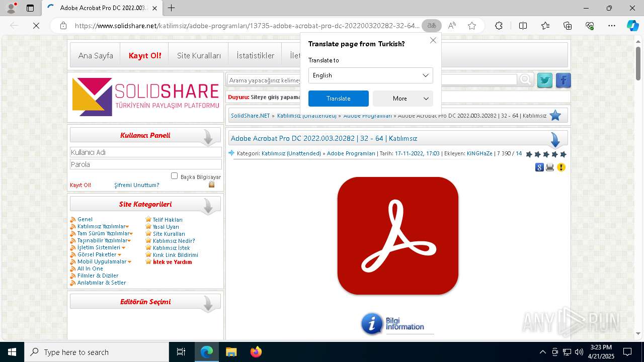
Task: Select the Adobe Acrobat Pro DC browser tab
Action: 102,8
